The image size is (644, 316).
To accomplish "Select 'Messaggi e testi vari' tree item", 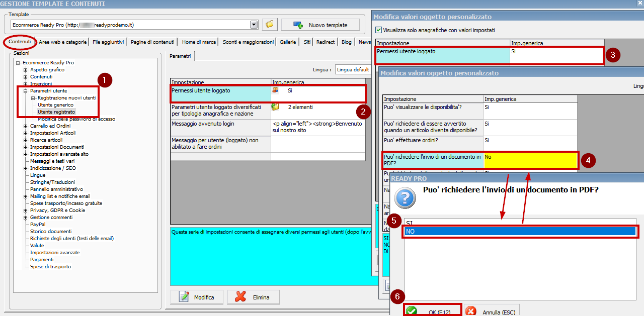I will click(51, 161).
